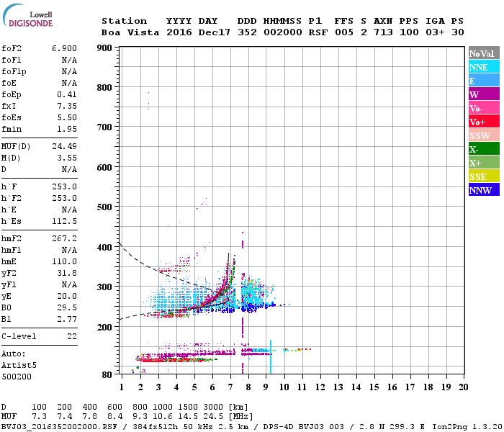Click the yF2 value 31.8
This screenshot has width=504, height=432.
click(67, 273)
